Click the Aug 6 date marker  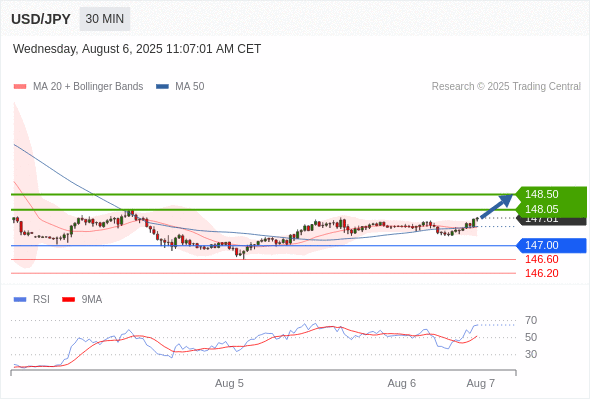coord(401,383)
